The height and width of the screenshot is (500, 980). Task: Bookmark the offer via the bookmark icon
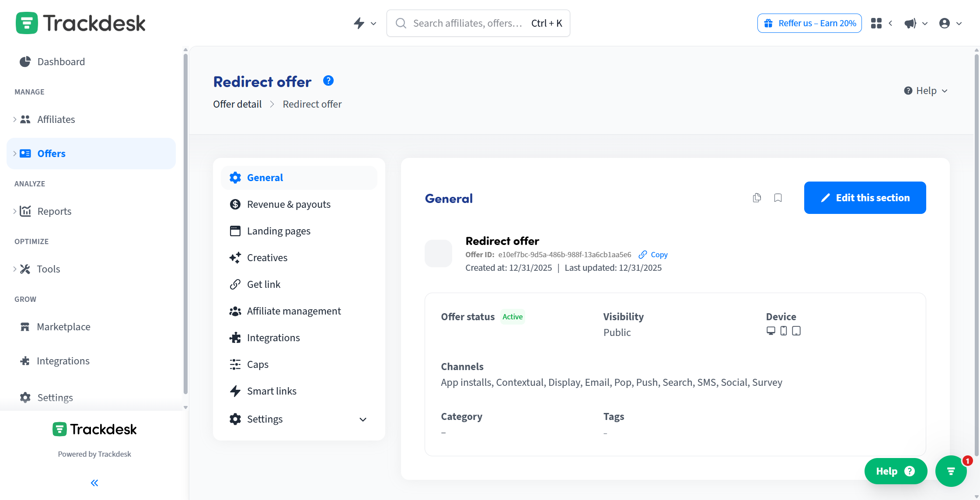pyautogui.click(x=778, y=198)
